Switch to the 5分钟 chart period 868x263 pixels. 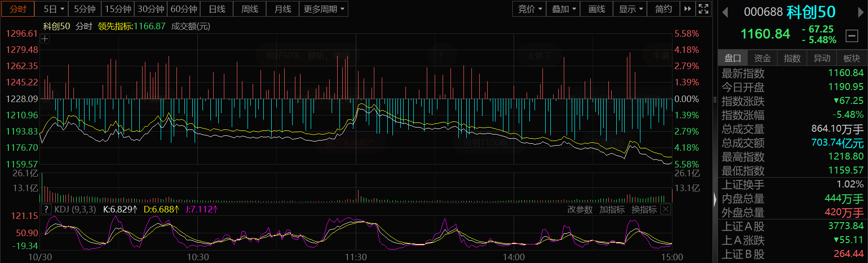coord(85,9)
